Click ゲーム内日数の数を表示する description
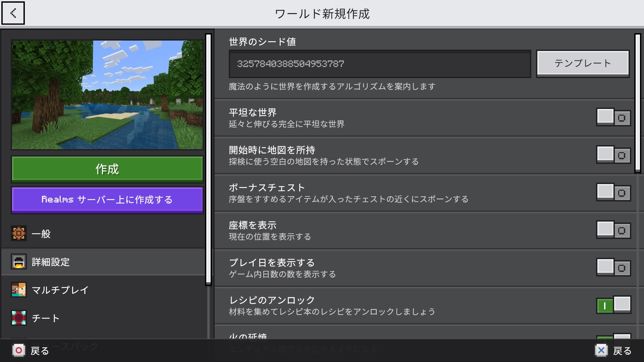The image size is (644, 362). [282, 274]
